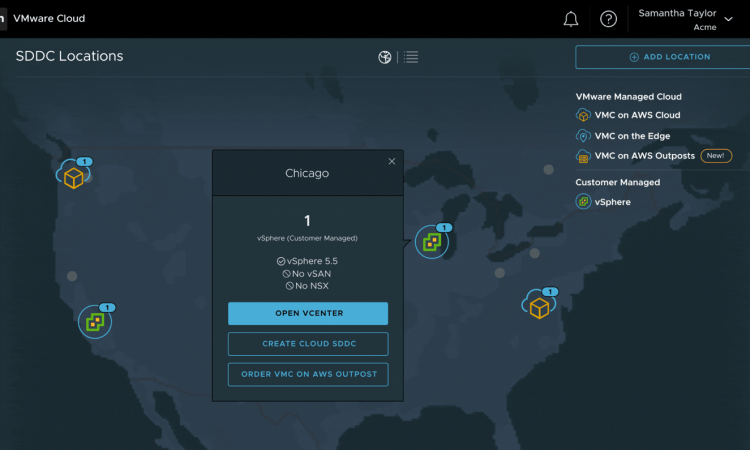This screenshot has height=450, width=750.
Task: Click the add icon in Add Location
Action: pos(634,57)
